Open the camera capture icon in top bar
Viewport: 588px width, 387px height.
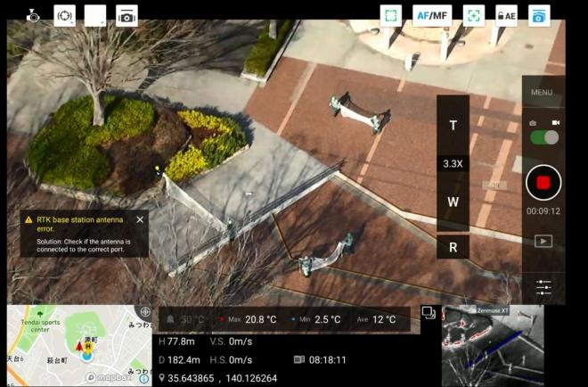(x=127, y=15)
